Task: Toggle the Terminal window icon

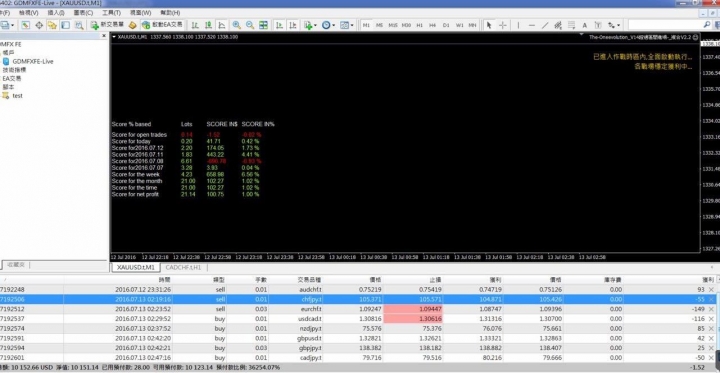Action: coord(66,25)
